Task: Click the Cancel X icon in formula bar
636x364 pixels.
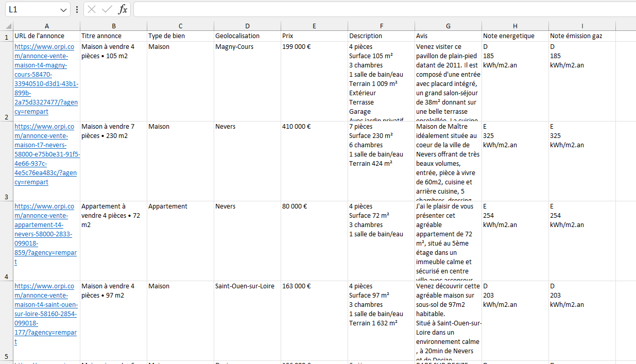Action: click(92, 9)
